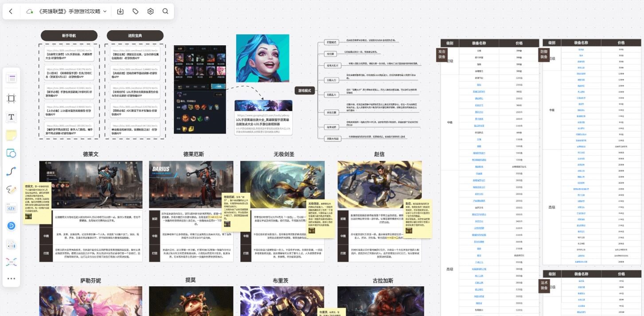
Task: Select the 德莱文 hero title text
Action: click(90, 154)
